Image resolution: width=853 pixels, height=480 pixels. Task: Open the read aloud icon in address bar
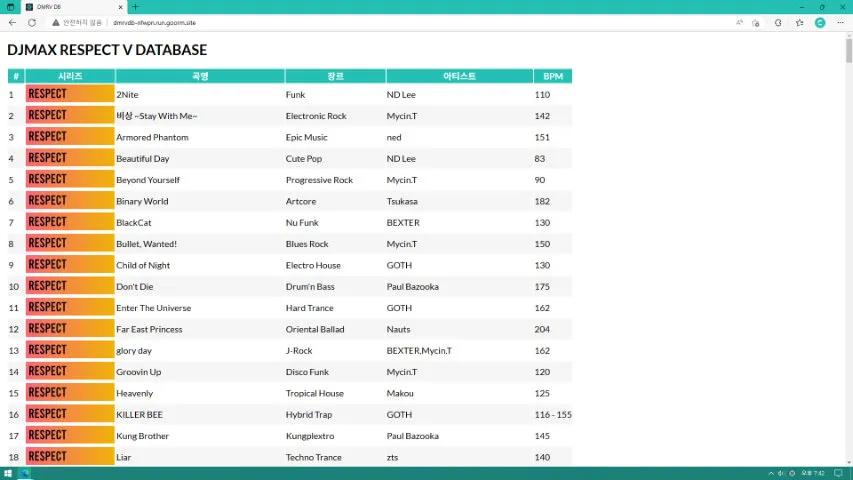(x=739, y=23)
